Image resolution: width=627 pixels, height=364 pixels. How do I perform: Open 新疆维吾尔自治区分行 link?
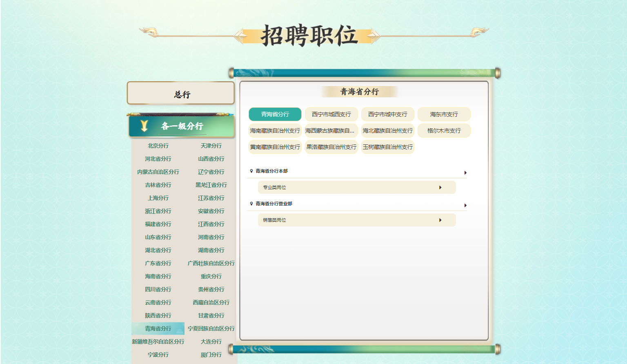click(x=158, y=342)
